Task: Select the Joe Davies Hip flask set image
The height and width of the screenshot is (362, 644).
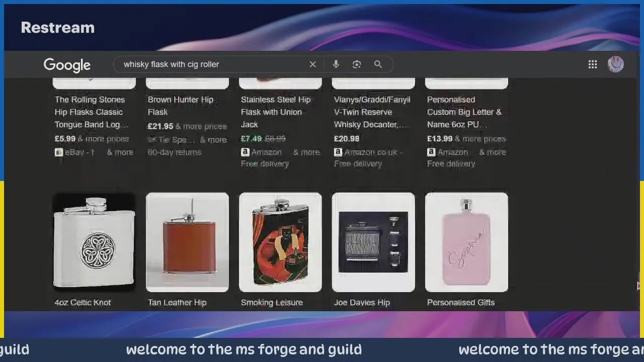Action: coord(373,242)
